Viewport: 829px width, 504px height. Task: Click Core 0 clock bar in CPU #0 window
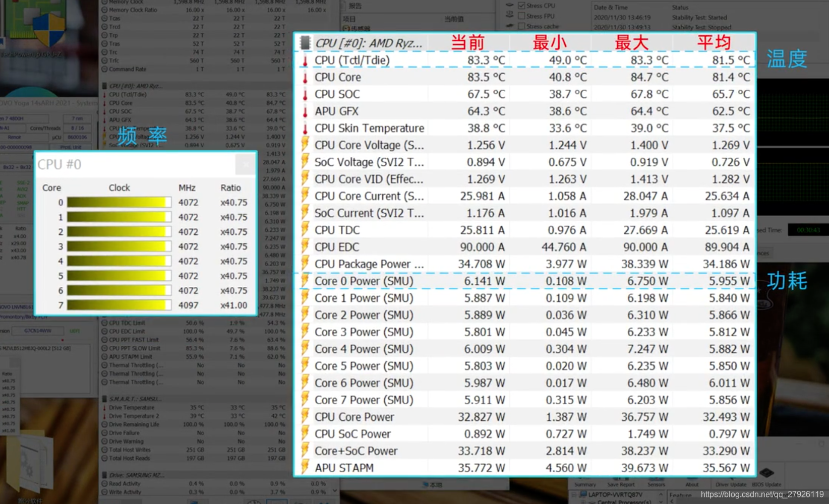point(119,203)
